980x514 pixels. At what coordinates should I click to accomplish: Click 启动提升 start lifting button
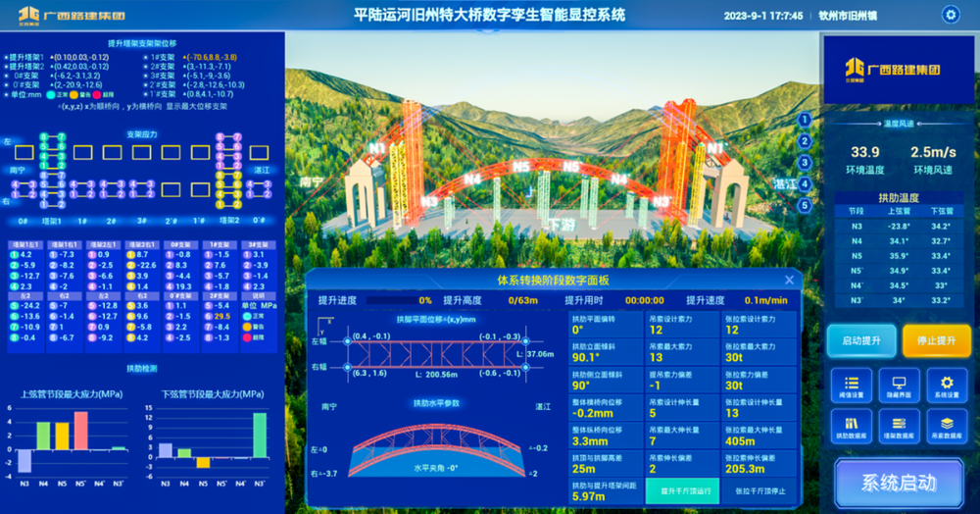pos(861,340)
